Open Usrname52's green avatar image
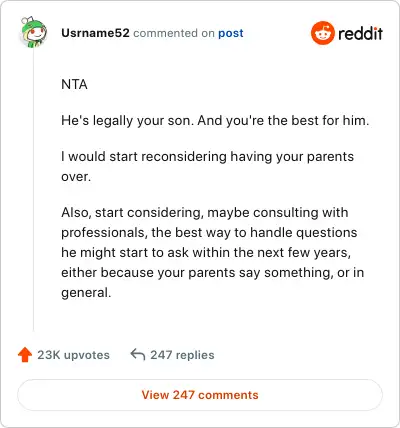 (x=33, y=32)
